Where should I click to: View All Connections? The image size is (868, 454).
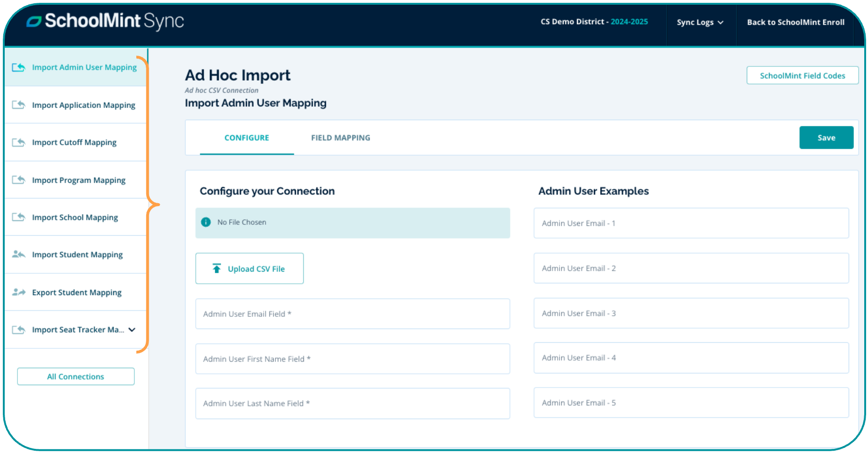tap(75, 377)
